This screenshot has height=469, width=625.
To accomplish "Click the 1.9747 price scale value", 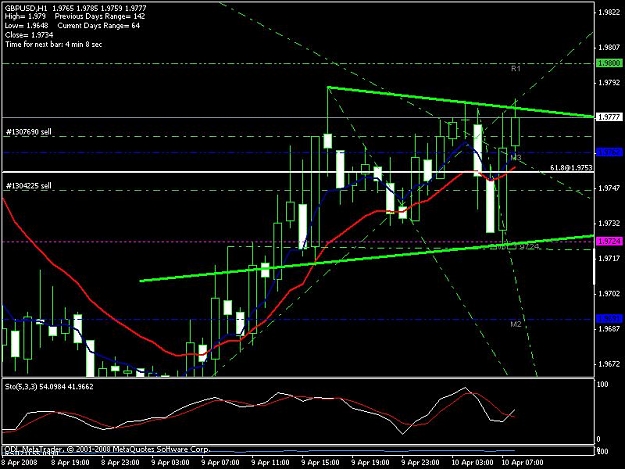I will [x=609, y=188].
